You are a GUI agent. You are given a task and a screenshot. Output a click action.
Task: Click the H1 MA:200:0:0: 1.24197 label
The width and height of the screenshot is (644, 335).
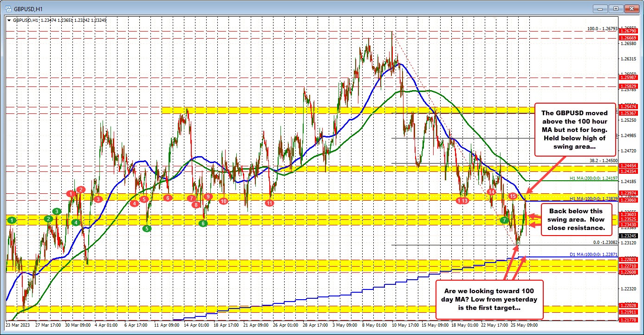point(594,178)
